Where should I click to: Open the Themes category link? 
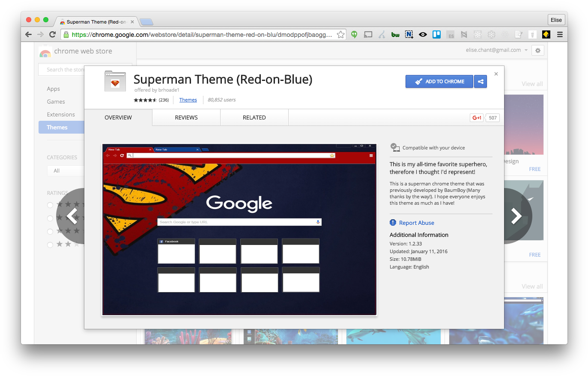pyautogui.click(x=188, y=100)
